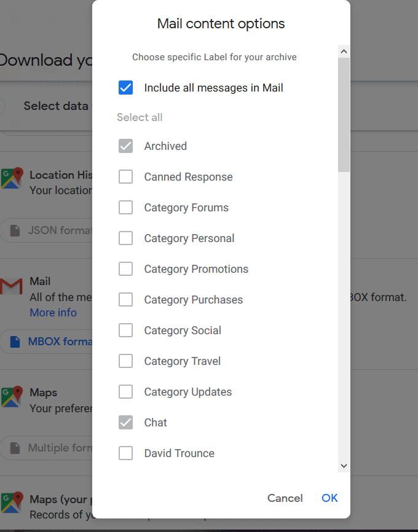Viewport: 418px width, 532px height.
Task: Confirm with the OK button
Action: [x=329, y=498]
